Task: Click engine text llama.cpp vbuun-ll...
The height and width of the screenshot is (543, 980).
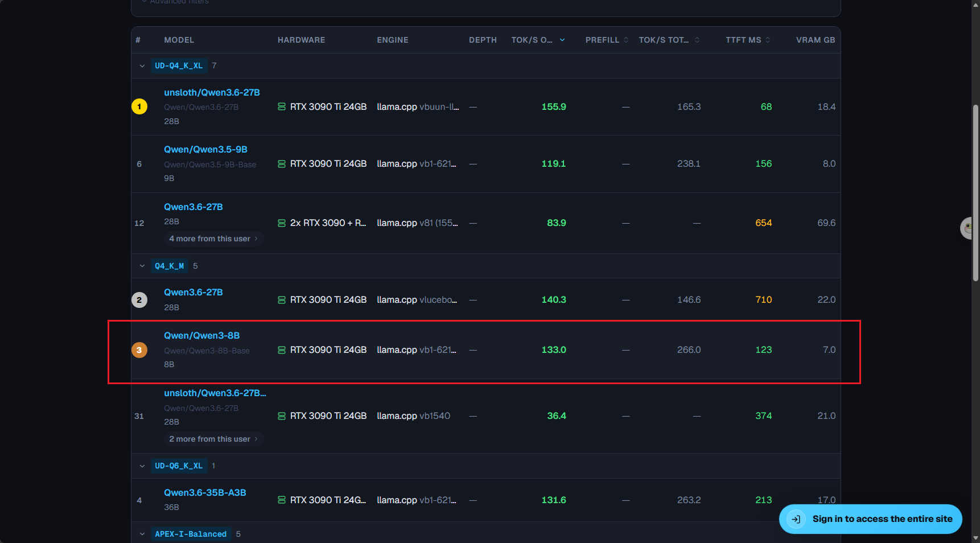Action: coord(418,107)
